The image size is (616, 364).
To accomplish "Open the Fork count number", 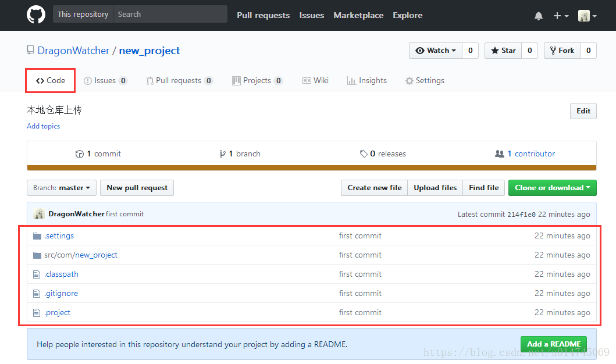I will [x=589, y=50].
